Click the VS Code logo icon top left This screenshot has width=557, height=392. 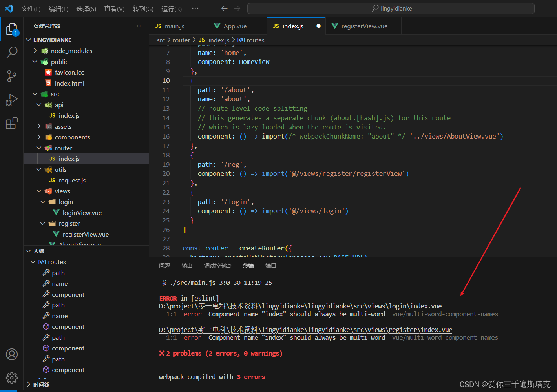coord(8,8)
